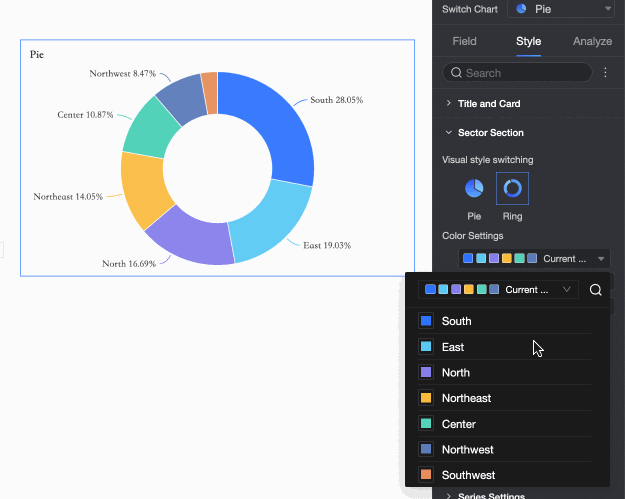Select the Northeast row in the color list
The width and height of the screenshot is (625, 499).
pos(505,398)
